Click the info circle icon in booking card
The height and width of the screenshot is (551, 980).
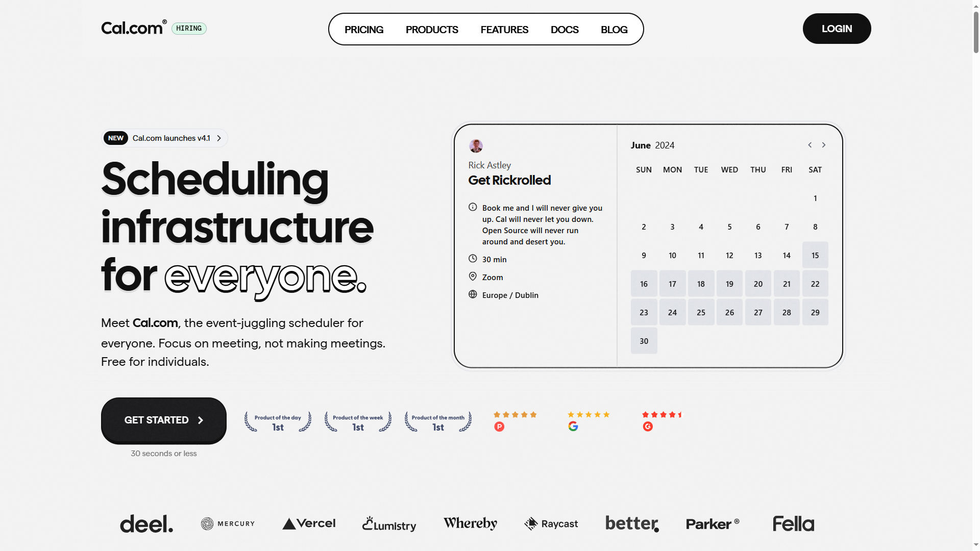point(473,207)
